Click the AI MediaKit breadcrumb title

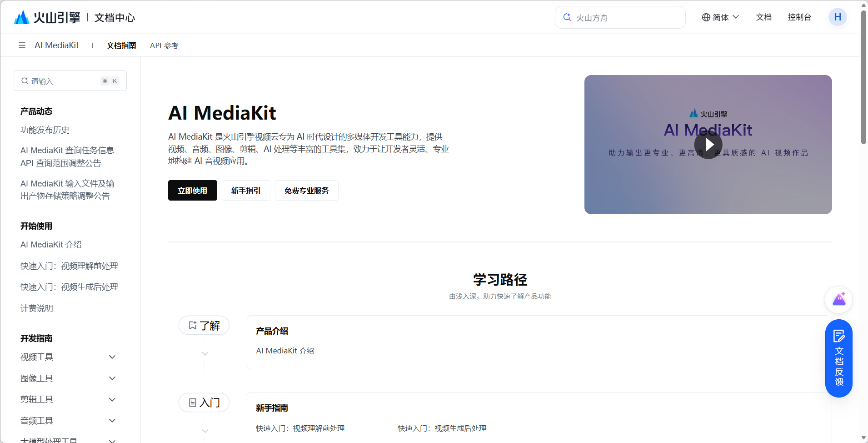point(57,45)
